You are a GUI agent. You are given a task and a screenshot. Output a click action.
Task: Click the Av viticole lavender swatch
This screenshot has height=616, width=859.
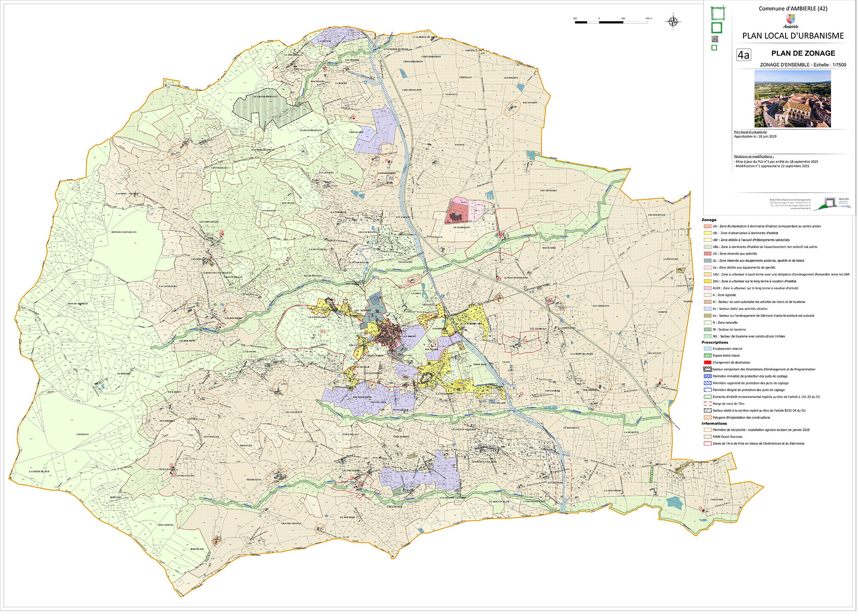(707, 309)
